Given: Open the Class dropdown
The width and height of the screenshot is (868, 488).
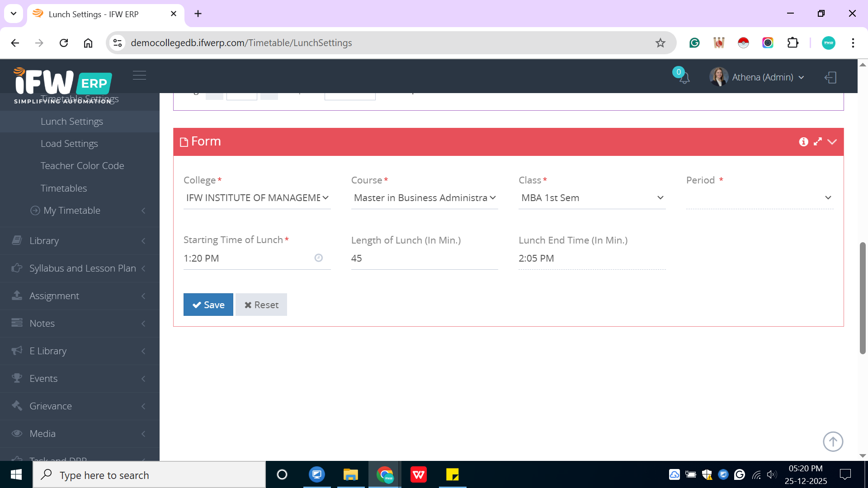Looking at the screenshot, I should pos(592,198).
